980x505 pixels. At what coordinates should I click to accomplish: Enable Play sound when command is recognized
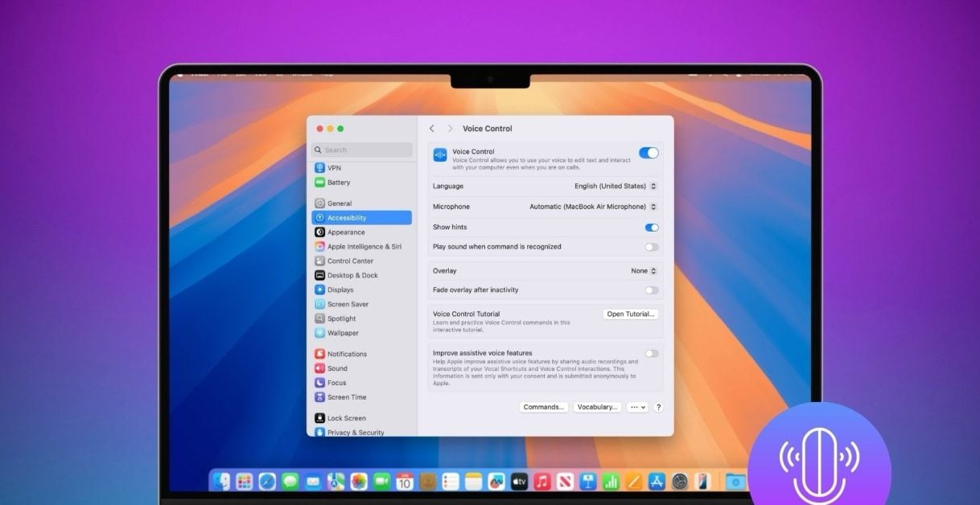click(652, 247)
